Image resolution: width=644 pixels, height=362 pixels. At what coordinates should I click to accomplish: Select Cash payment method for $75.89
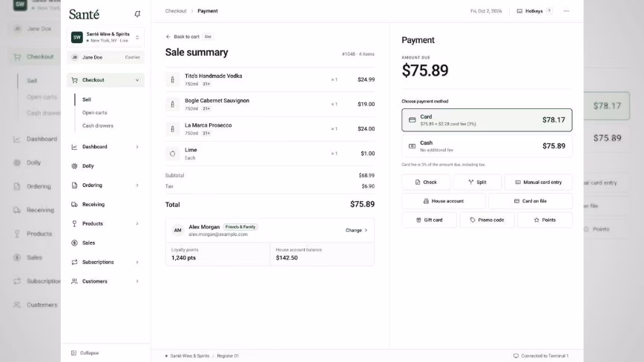coord(487,146)
